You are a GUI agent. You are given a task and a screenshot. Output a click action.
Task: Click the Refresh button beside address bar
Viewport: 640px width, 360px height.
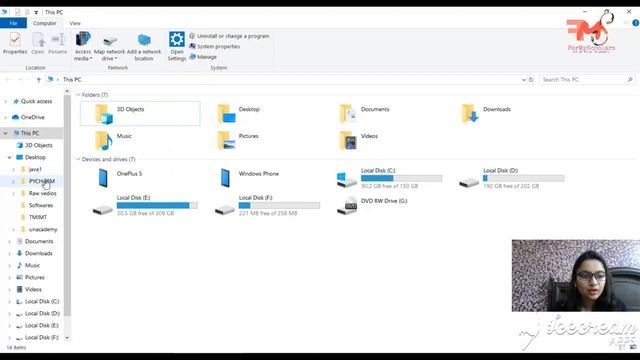point(531,80)
